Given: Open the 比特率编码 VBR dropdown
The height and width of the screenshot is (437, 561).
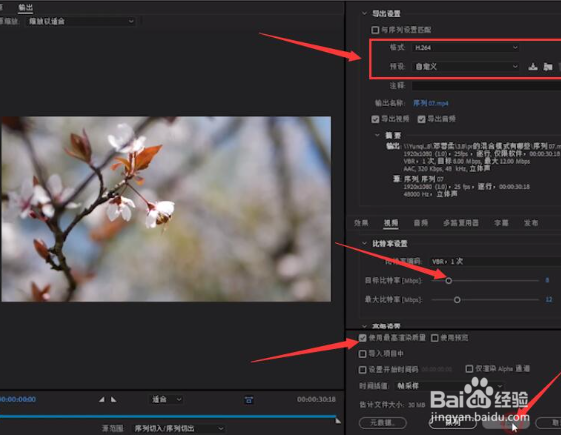Looking at the screenshot, I should tap(495, 262).
